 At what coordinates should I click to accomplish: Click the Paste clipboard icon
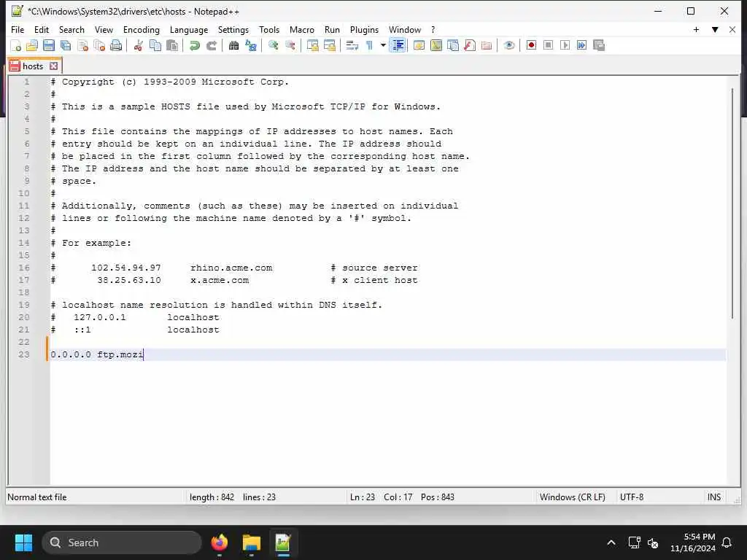172,46
